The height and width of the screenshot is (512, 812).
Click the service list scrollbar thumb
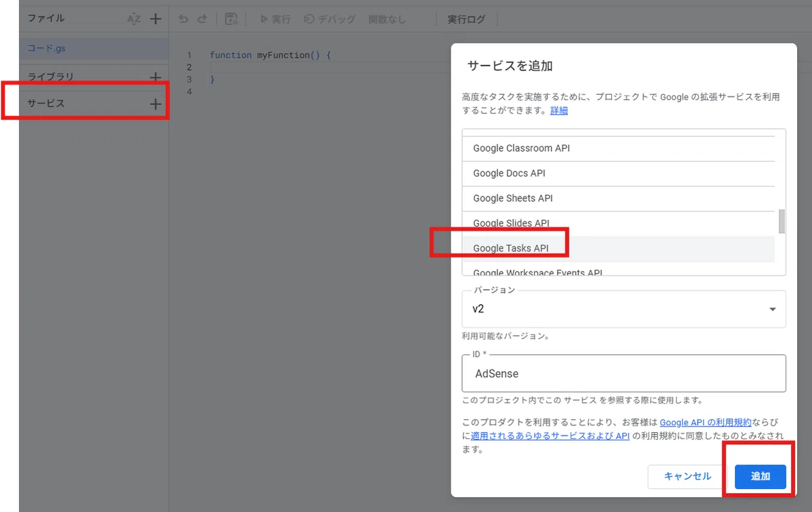pyautogui.click(x=782, y=221)
